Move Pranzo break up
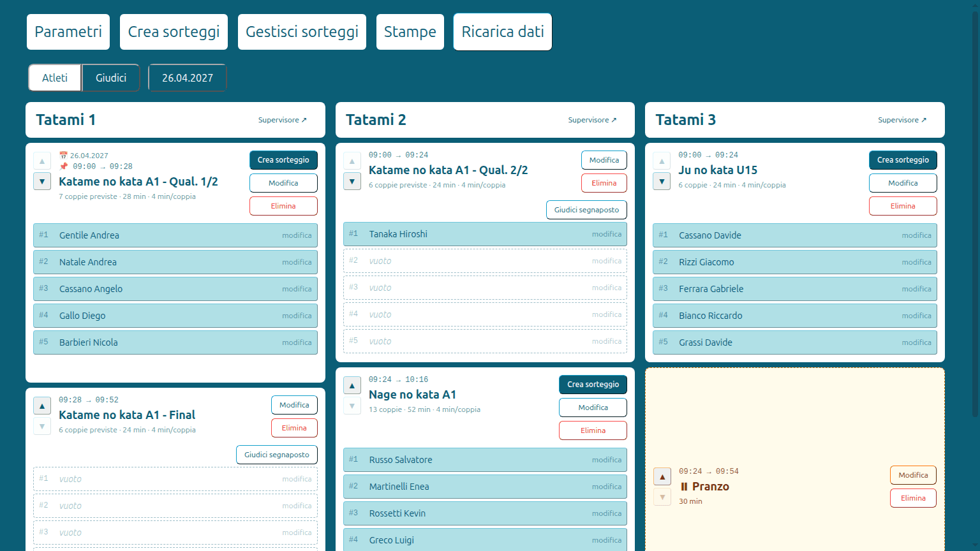The image size is (980, 551). [x=662, y=476]
